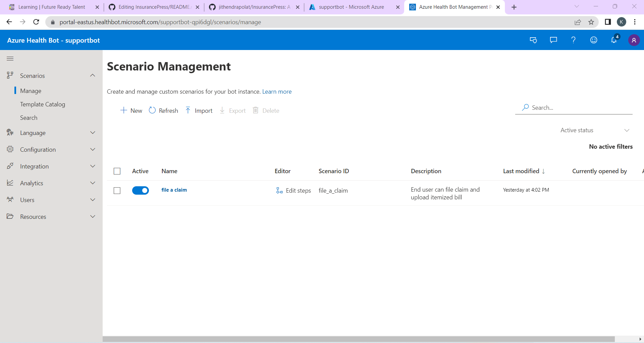Open the Active status filter dropdown
Screen dimensions: 644x343
point(595,130)
